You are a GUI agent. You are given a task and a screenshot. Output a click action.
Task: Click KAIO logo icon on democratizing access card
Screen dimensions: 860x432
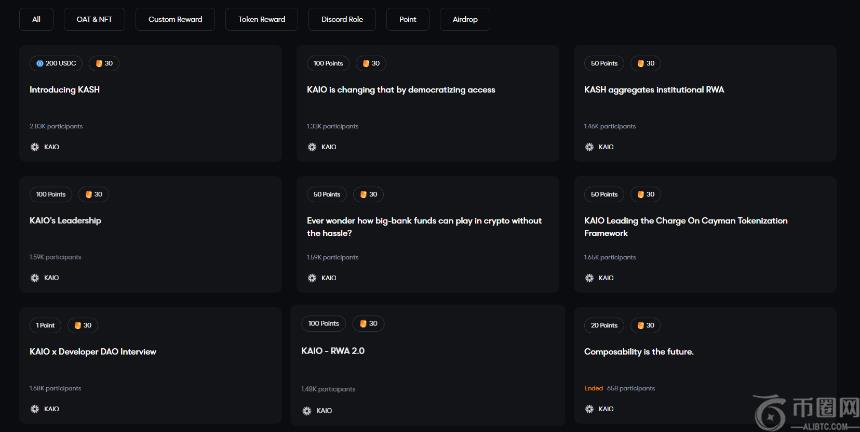pyautogui.click(x=312, y=147)
